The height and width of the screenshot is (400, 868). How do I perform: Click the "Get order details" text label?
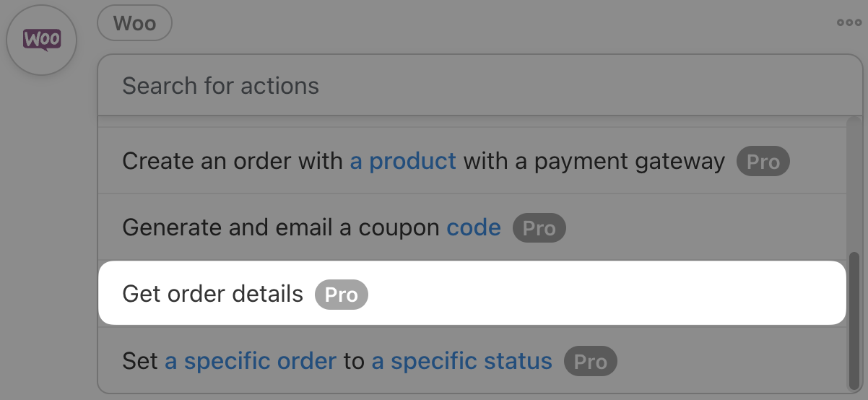tap(213, 294)
